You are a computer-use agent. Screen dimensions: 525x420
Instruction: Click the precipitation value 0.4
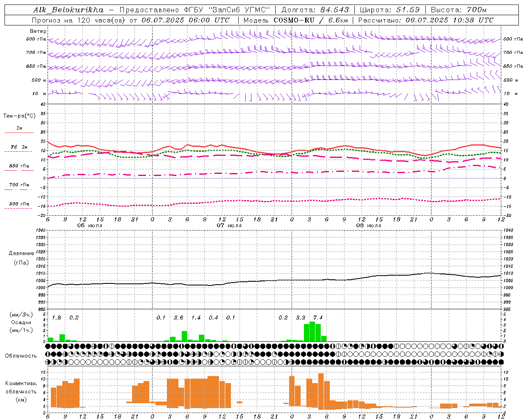(213, 318)
